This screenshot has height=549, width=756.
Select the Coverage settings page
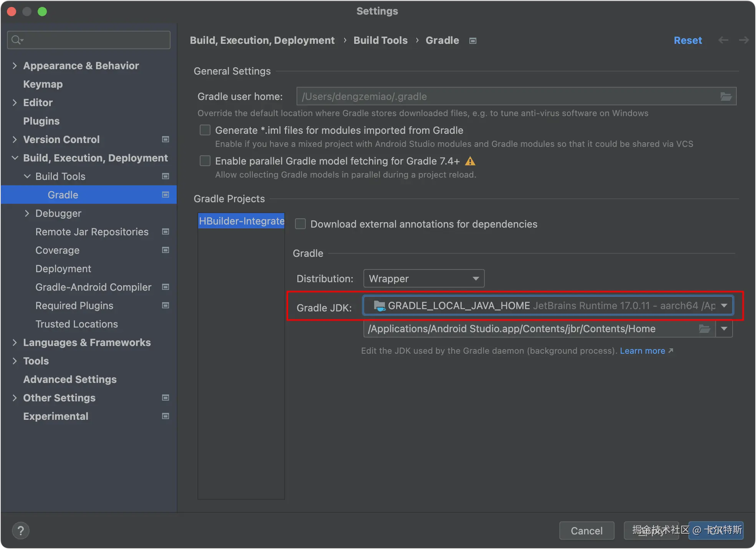57,250
